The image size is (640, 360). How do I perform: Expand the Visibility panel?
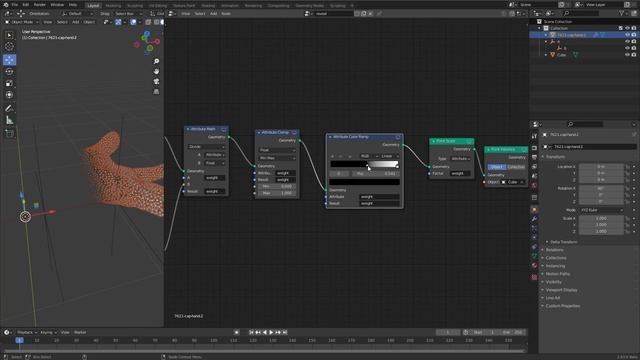point(553,282)
